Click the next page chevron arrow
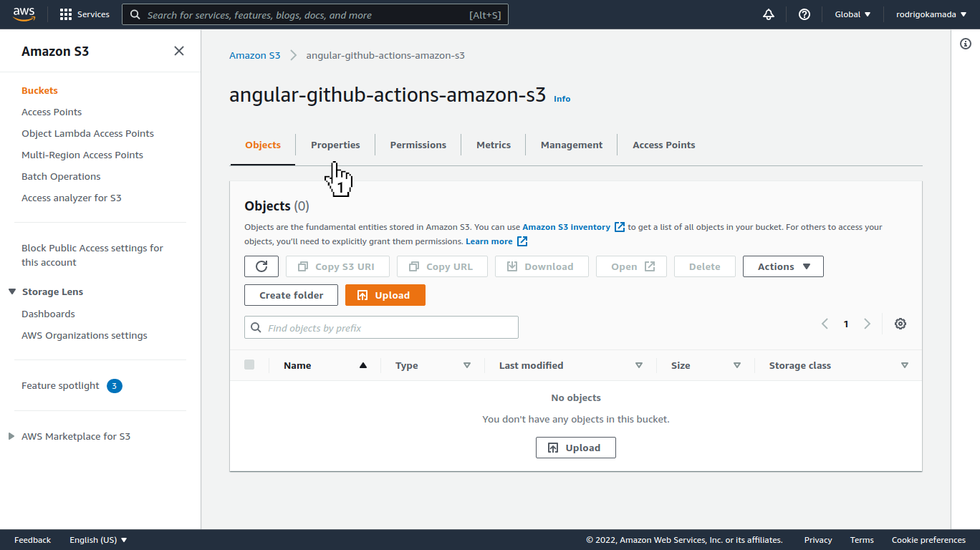 click(x=867, y=324)
